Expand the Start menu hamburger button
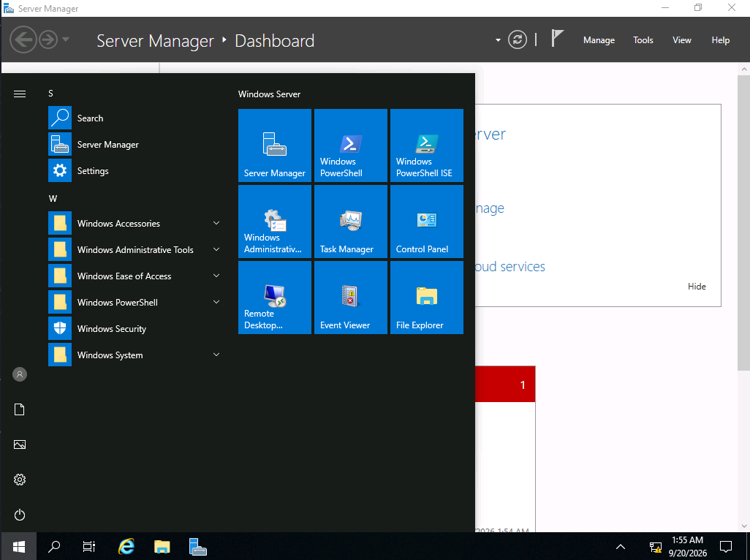 point(20,94)
